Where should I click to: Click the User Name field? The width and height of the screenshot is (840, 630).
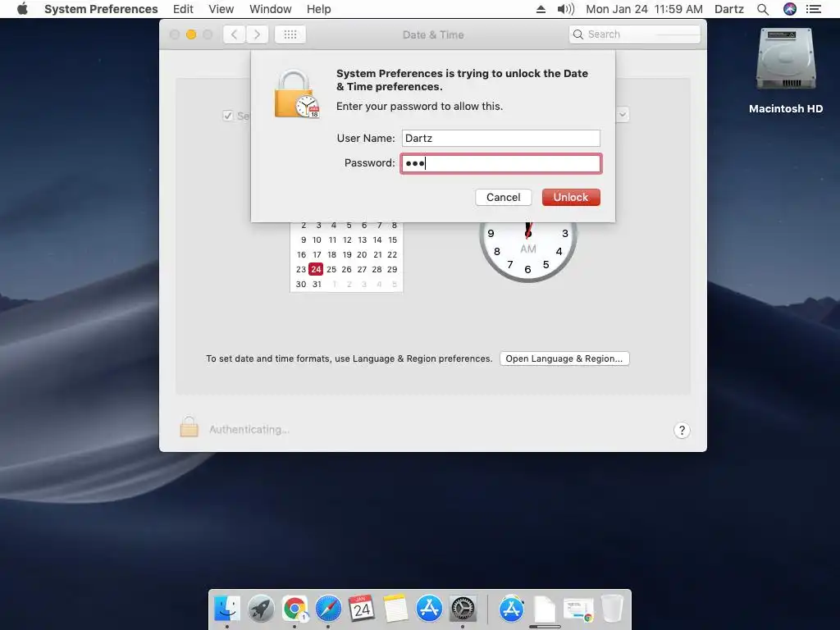(x=501, y=138)
